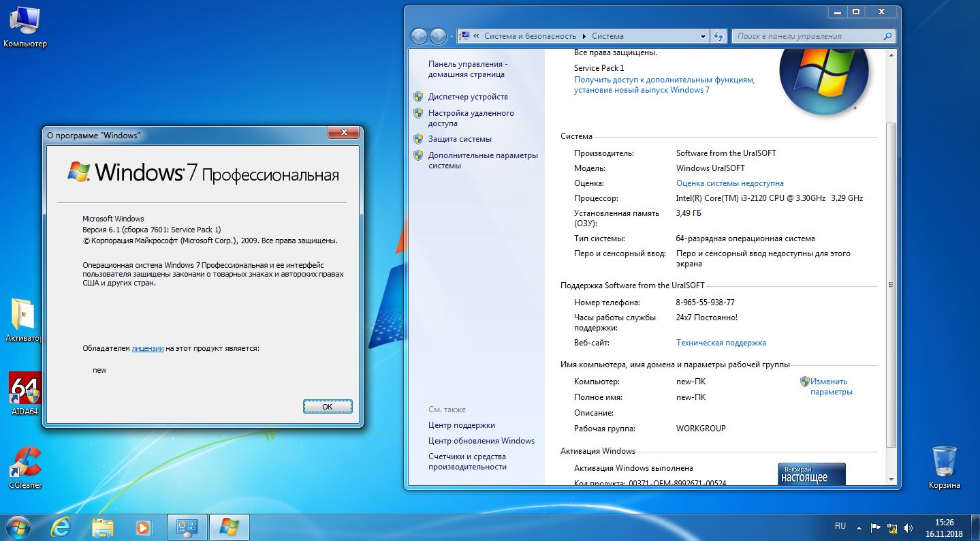
Task: Click the shield icon next to Изменить параметры
Action: (805, 382)
